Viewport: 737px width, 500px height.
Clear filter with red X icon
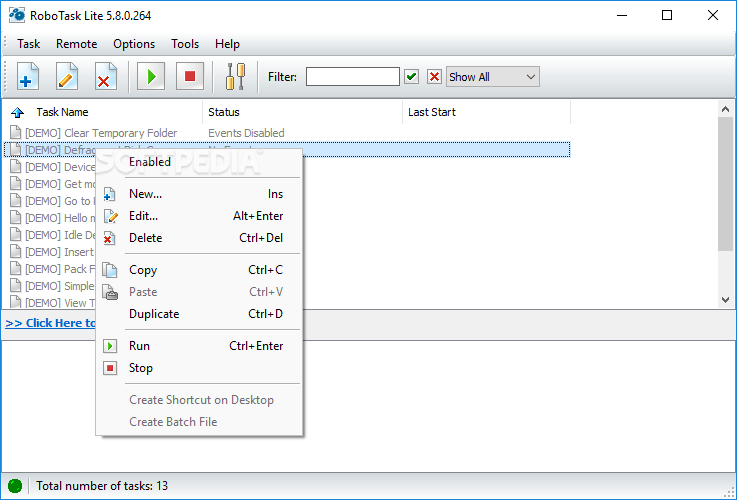pos(434,77)
